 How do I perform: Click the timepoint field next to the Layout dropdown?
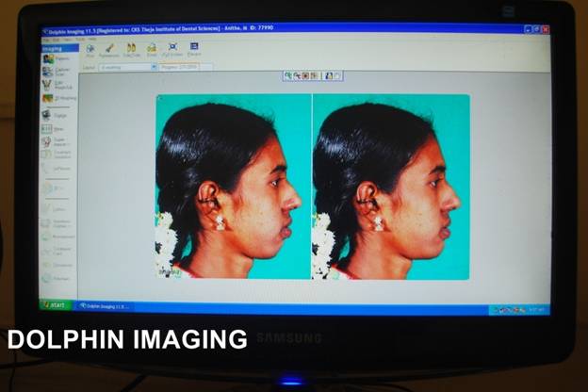tap(179, 67)
